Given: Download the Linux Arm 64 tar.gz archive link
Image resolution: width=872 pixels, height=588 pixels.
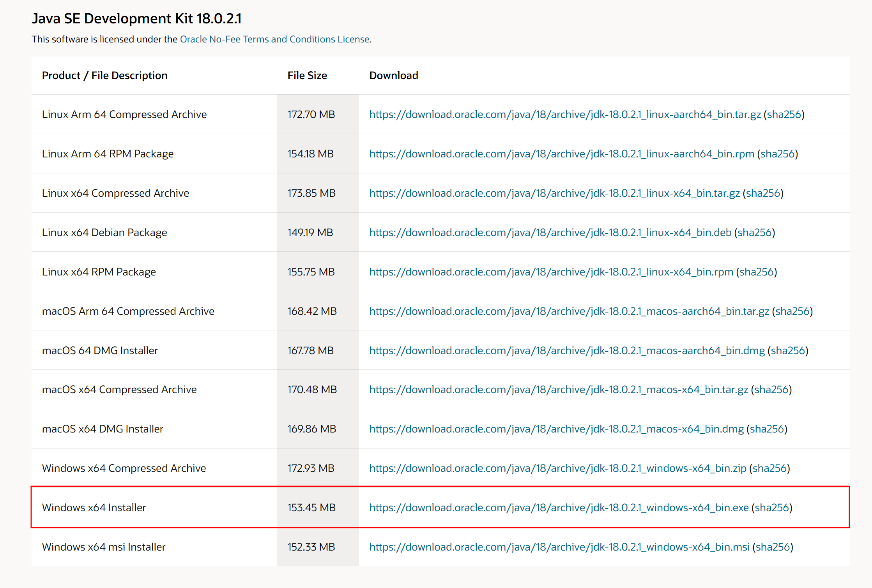Looking at the screenshot, I should pyautogui.click(x=564, y=115).
